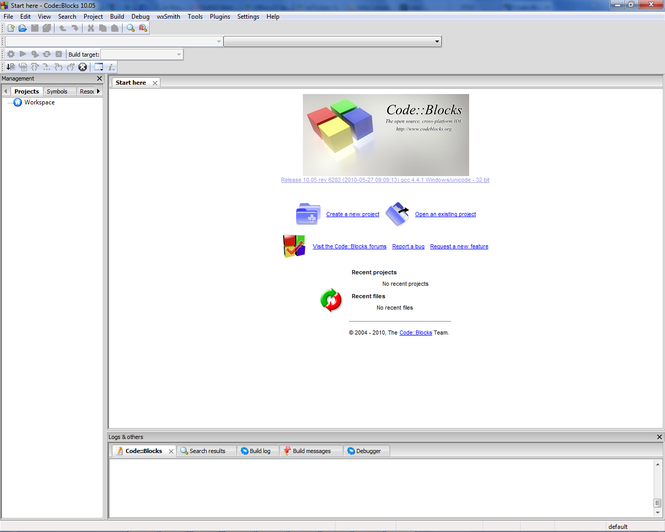Switch to the Build messages tab
The width and height of the screenshot is (665, 532).
(x=311, y=451)
